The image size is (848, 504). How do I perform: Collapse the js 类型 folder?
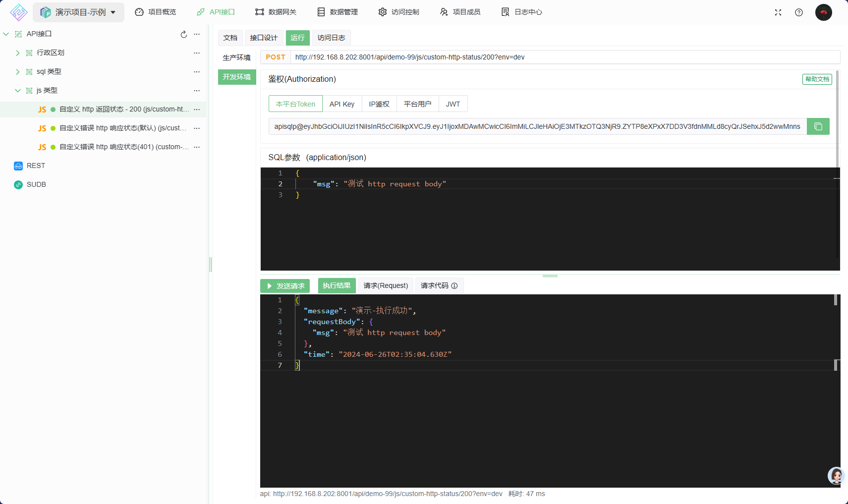(18, 91)
